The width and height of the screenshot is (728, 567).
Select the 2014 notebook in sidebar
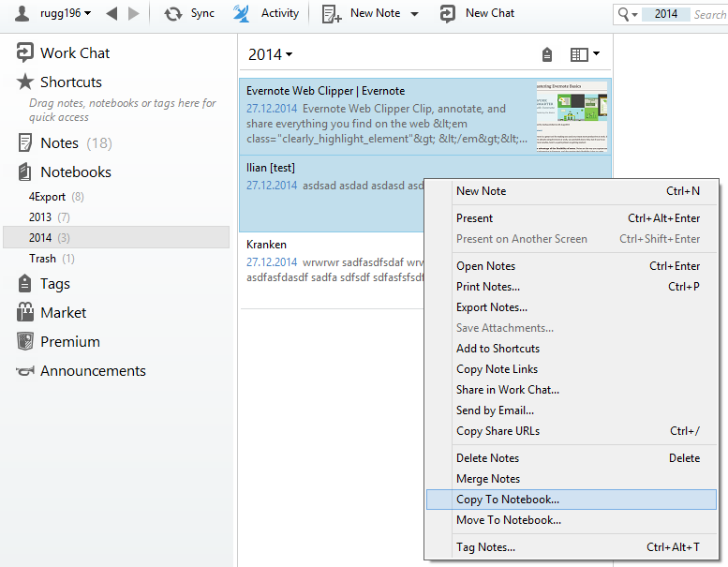(x=116, y=237)
